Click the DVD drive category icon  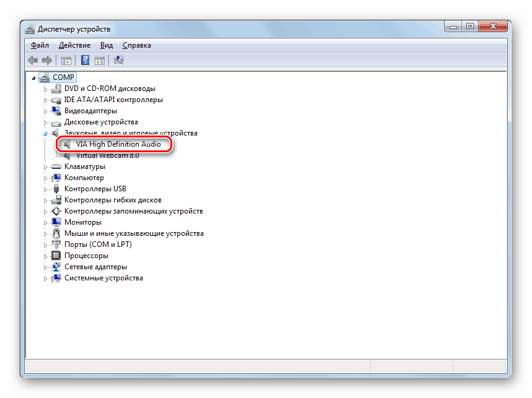click(56, 89)
